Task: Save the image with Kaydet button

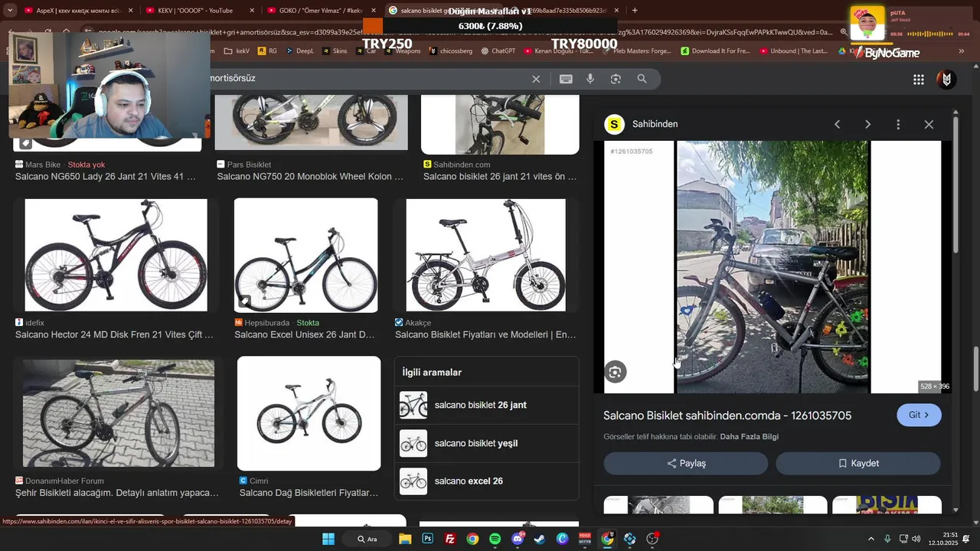Action: click(x=858, y=463)
